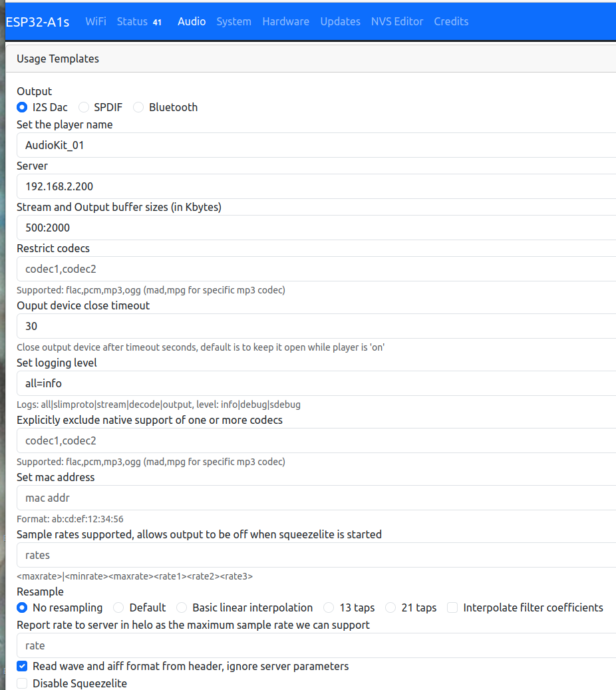The image size is (616, 690).
Task: Click the ESP32-A1s brand link
Action: [37, 21]
